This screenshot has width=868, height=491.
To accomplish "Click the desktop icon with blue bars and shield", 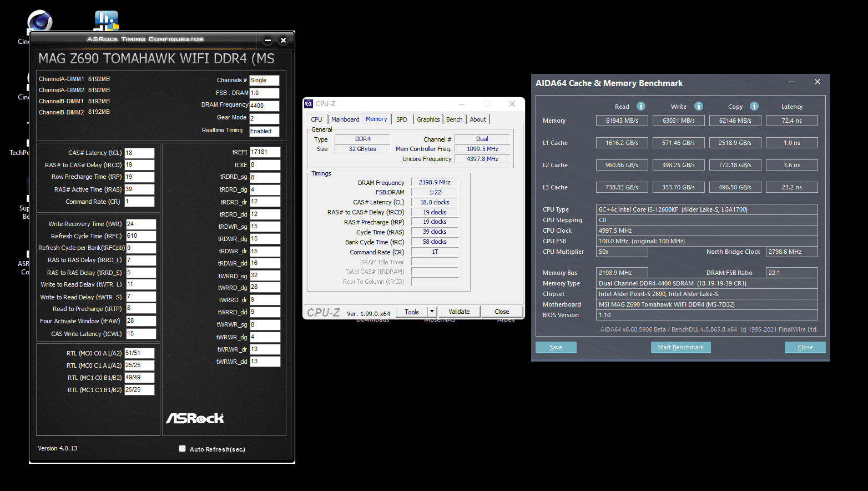I will click(106, 21).
